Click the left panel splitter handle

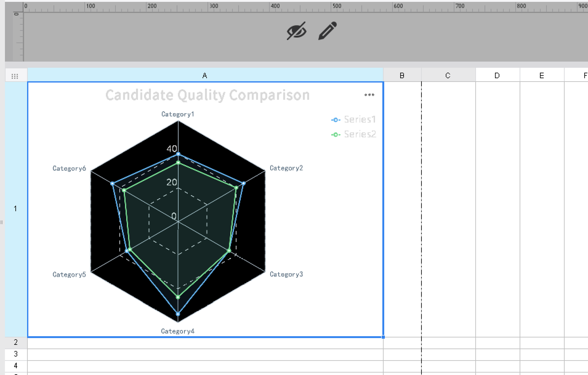(x=2, y=222)
